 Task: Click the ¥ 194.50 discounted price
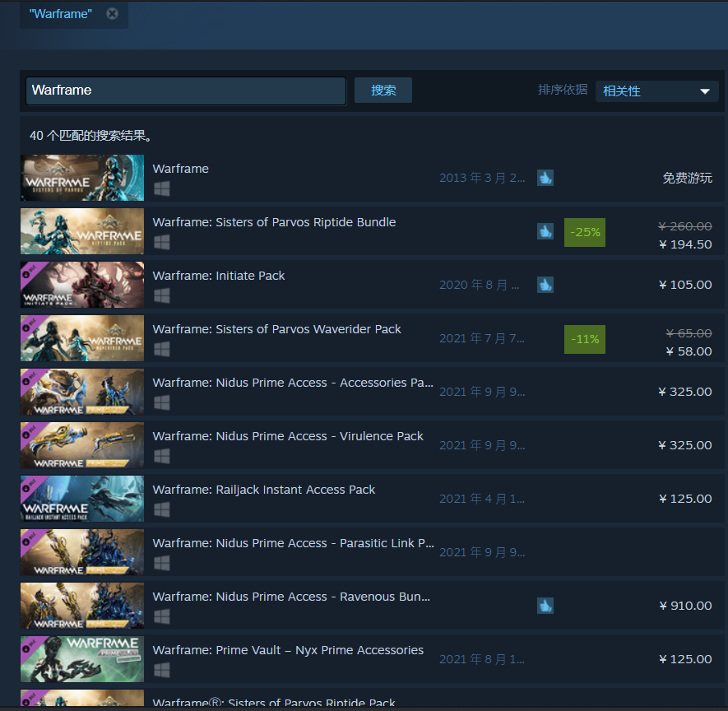pyautogui.click(x=685, y=244)
